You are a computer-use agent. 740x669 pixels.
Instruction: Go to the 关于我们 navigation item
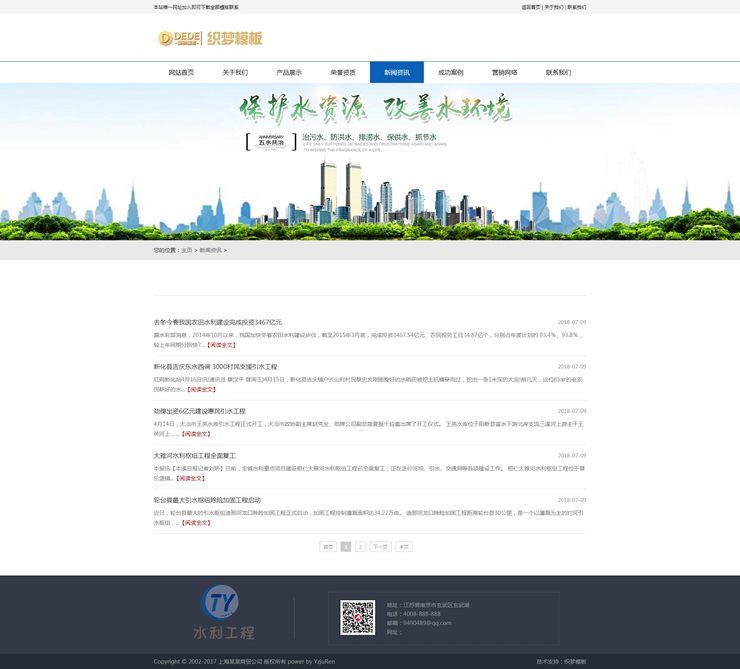coord(235,73)
